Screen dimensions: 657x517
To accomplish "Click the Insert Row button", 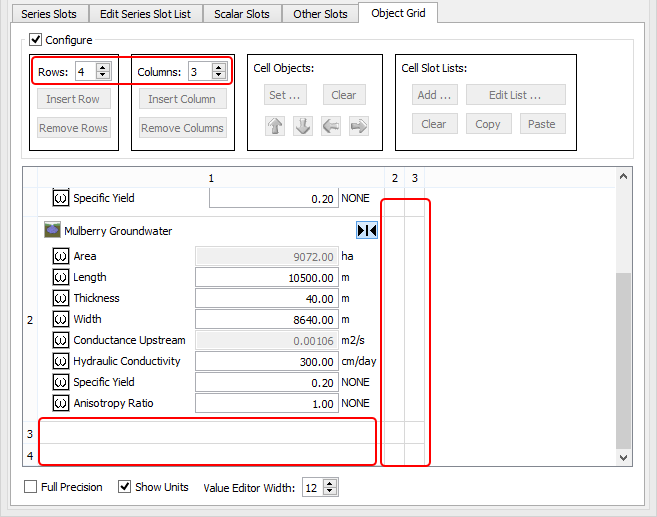I will coord(74,99).
